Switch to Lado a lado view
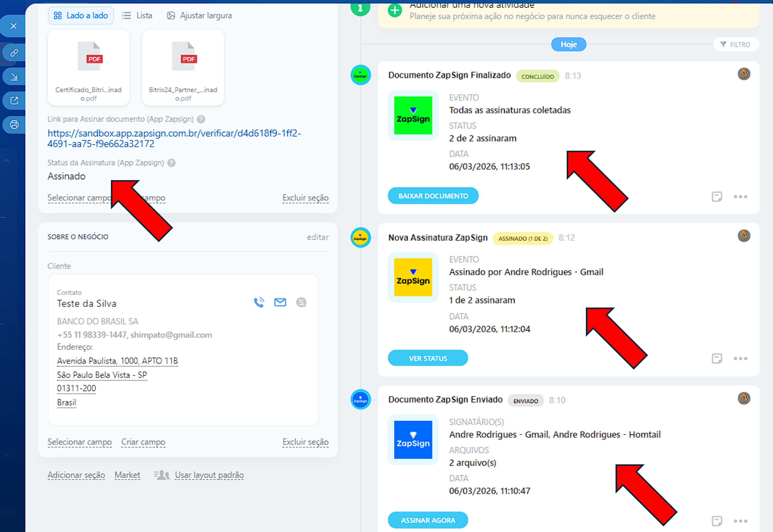The image size is (773, 532). [x=81, y=15]
